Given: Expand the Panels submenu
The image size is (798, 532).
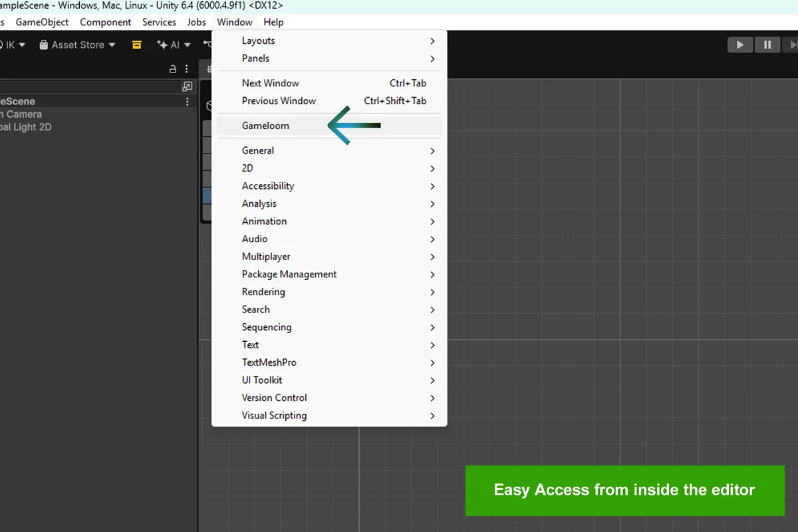Looking at the screenshot, I should 329,59.
